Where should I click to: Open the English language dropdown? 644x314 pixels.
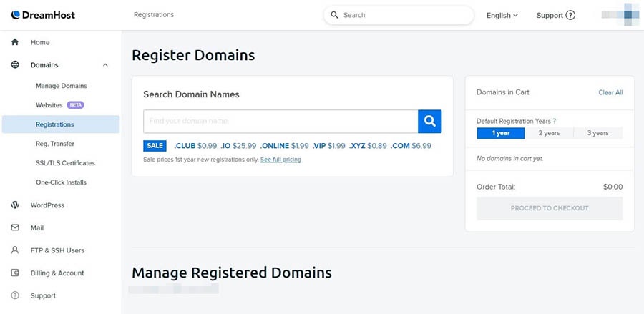(502, 15)
